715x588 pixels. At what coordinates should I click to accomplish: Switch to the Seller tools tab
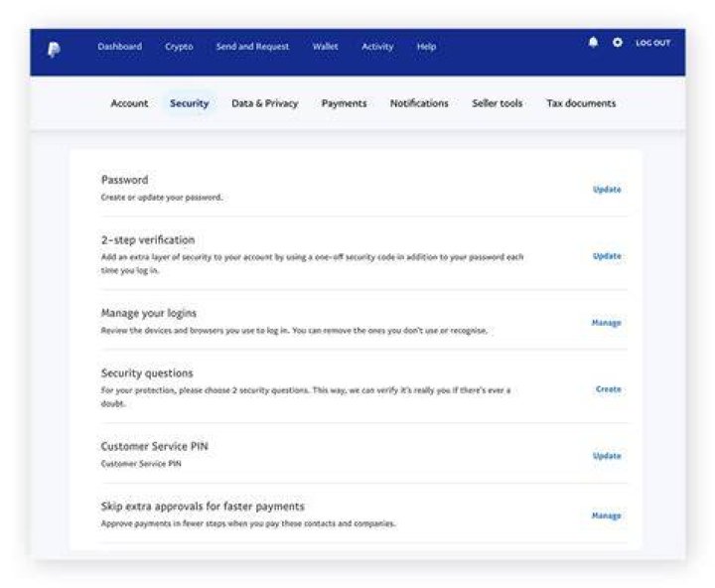tap(498, 103)
